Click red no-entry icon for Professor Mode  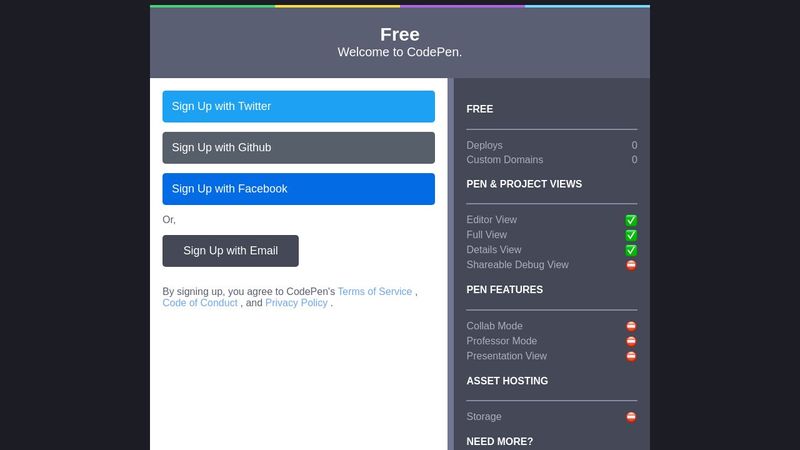[631, 341]
